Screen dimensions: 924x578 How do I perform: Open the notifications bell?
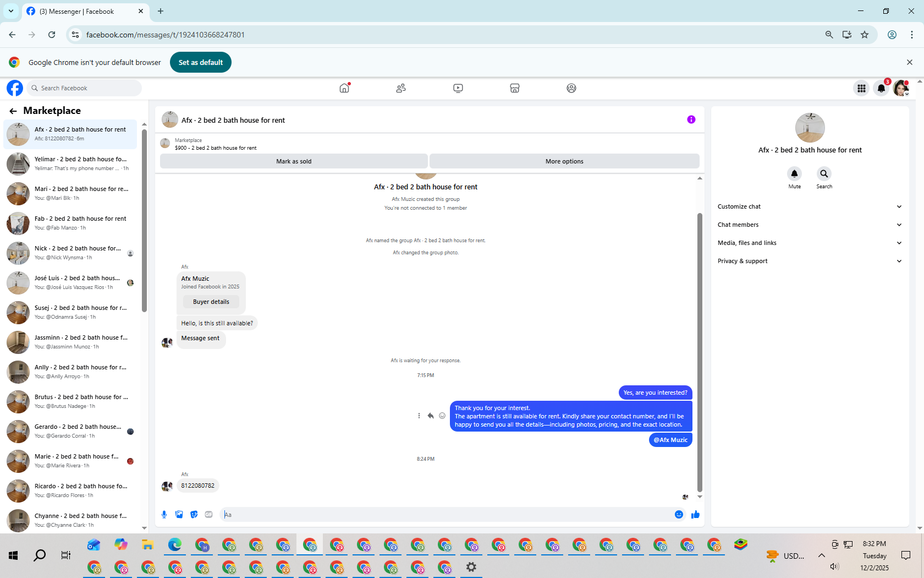point(881,88)
